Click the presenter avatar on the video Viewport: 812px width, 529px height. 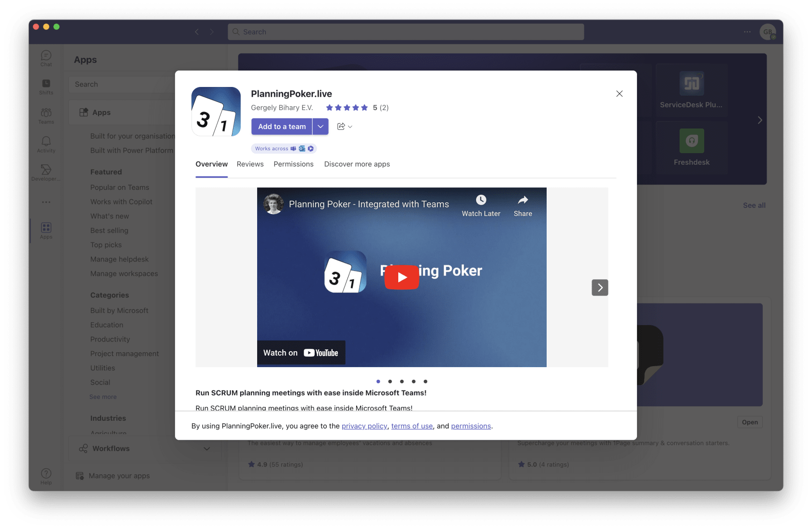coord(274,204)
